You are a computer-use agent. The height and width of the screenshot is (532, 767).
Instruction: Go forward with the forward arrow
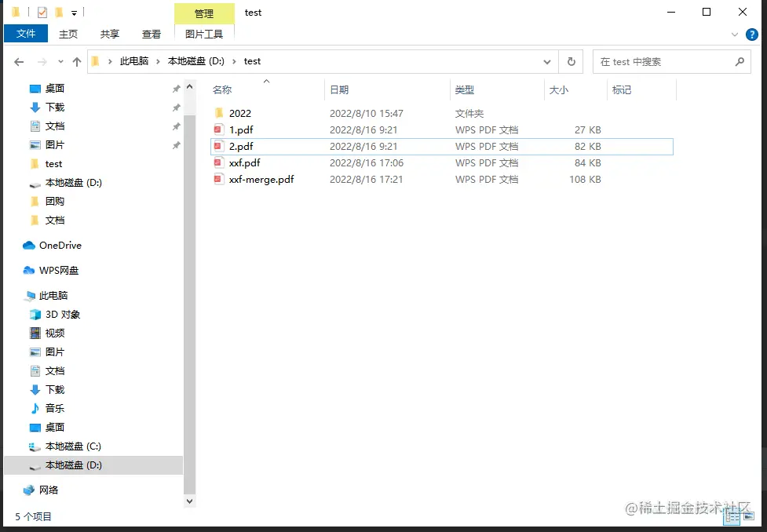[42, 62]
